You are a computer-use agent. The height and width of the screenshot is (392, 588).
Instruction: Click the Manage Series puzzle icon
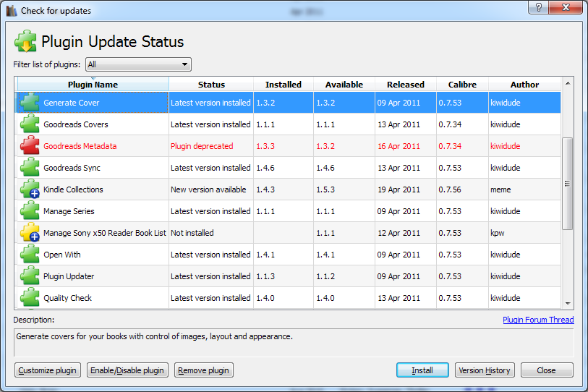click(30, 211)
